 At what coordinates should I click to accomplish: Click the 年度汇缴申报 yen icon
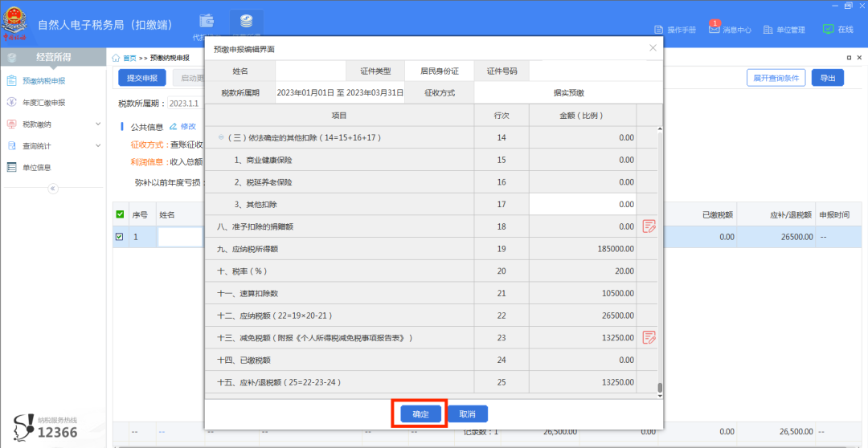pos(11,102)
